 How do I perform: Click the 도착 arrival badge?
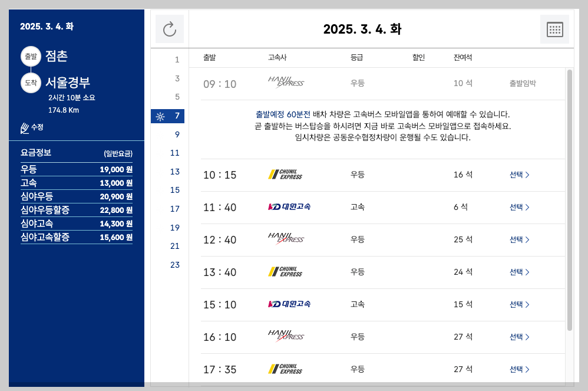(x=31, y=83)
